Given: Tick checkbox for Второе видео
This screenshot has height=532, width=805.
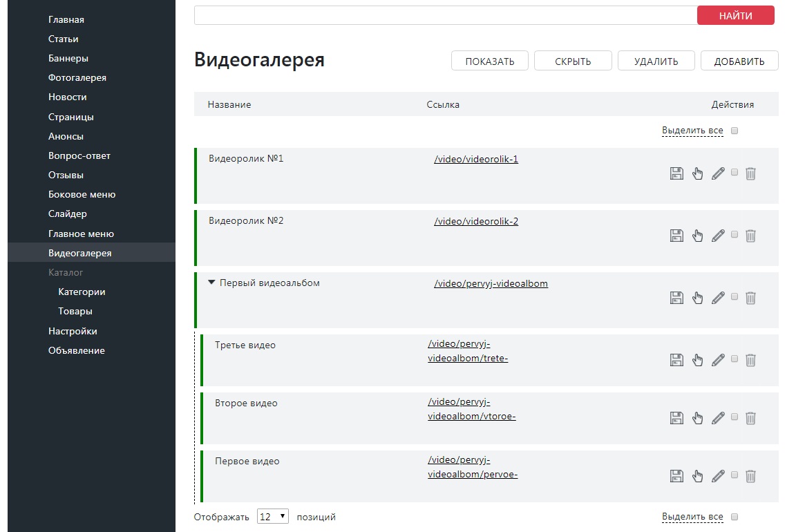Looking at the screenshot, I should coord(735,417).
